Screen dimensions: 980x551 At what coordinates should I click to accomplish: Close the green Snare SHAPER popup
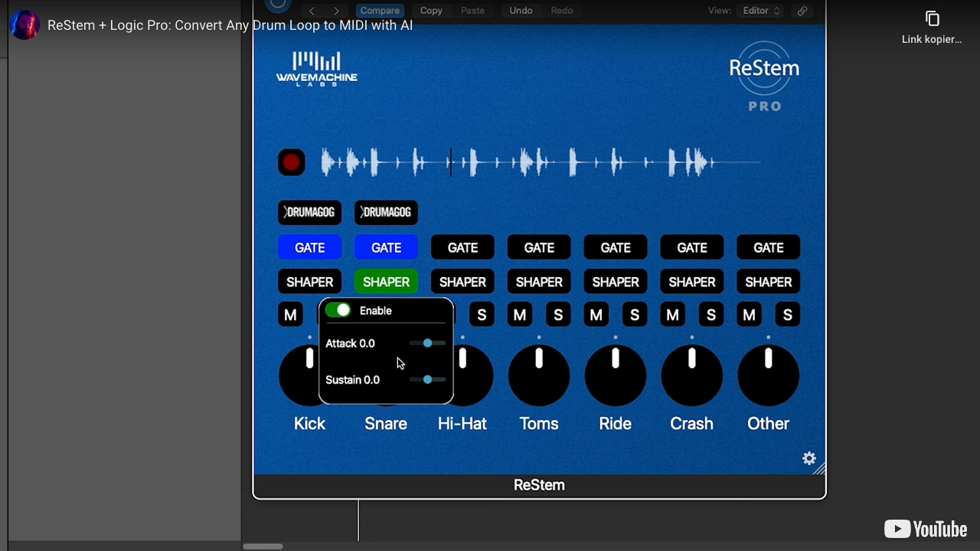(386, 282)
